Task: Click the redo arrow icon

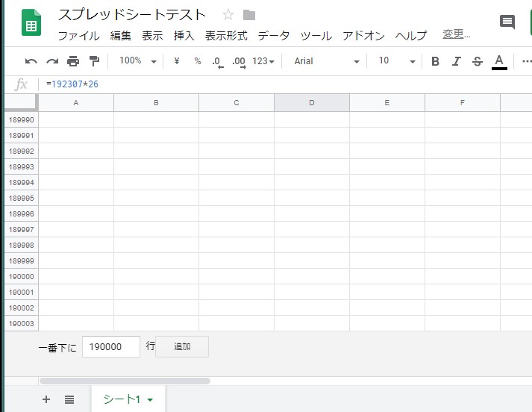Action: (51, 61)
